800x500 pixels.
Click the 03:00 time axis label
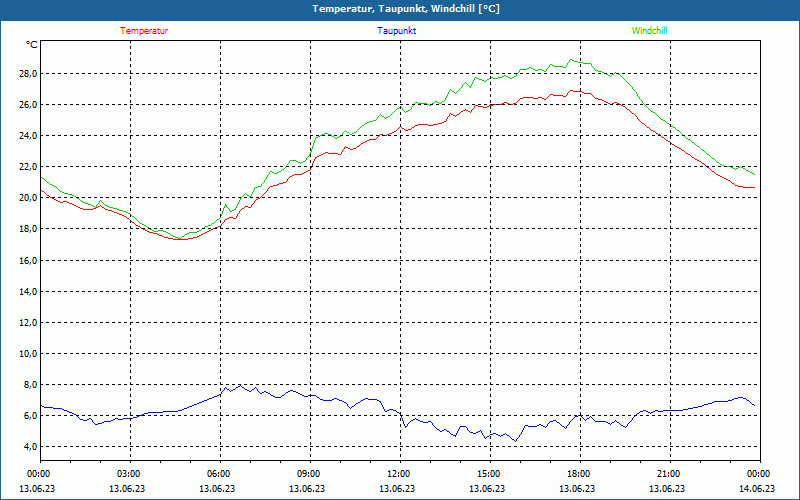tap(128, 473)
